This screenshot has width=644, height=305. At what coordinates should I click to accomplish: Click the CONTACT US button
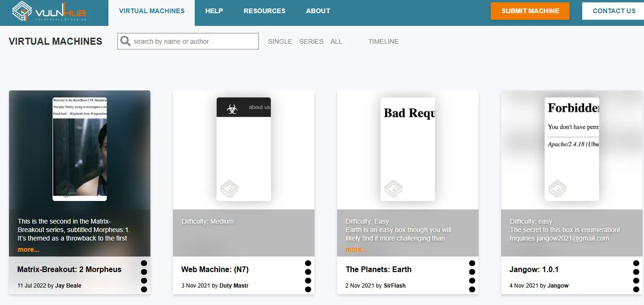coord(613,11)
